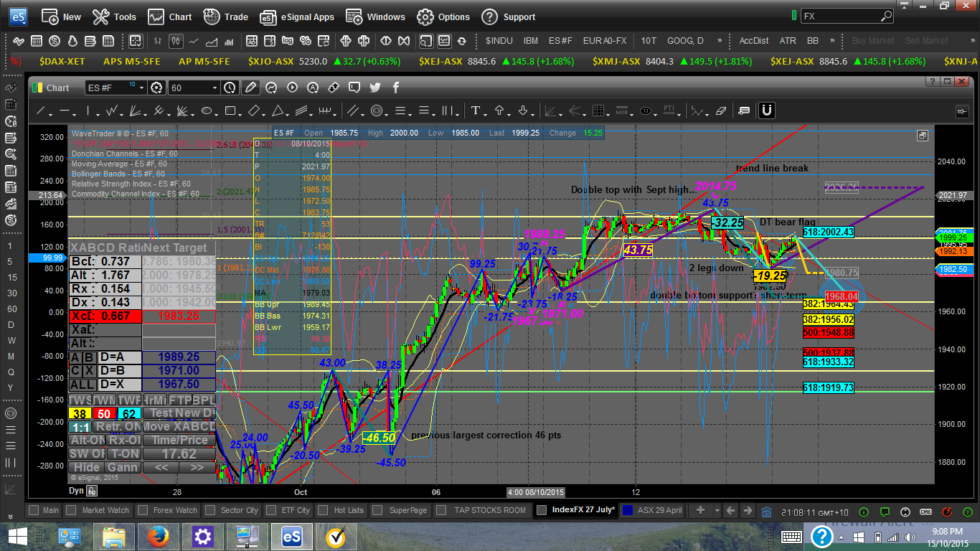
Task: Open the eS application main menu
Action: pyautogui.click(x=17, y=16)
